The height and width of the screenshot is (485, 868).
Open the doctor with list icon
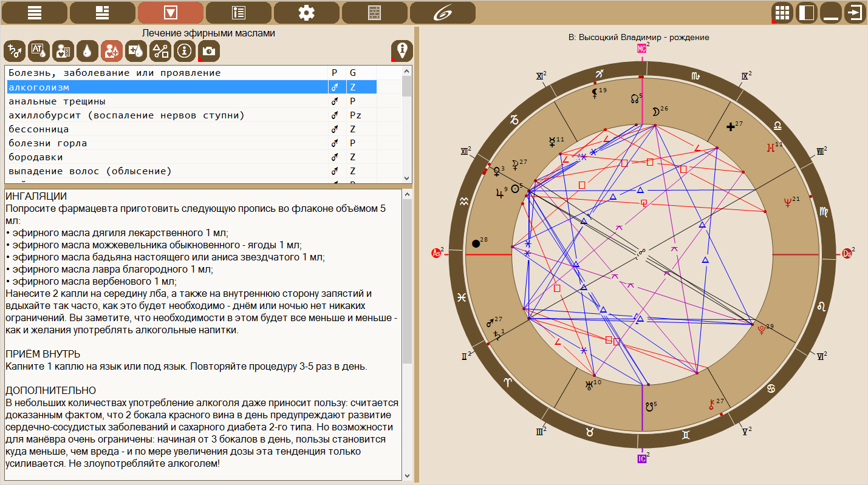pos(63,52)
